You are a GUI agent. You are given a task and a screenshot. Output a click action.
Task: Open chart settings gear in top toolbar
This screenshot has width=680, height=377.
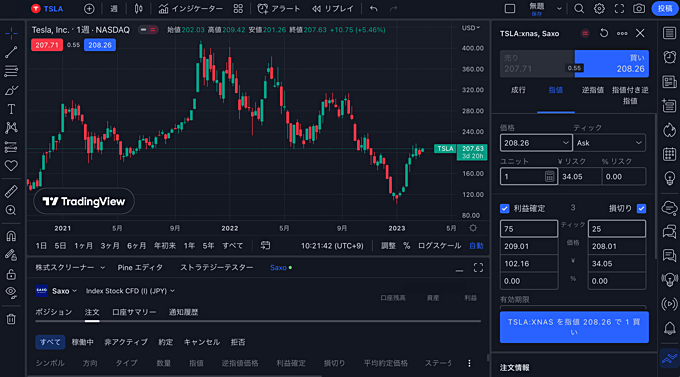pyautogui.click(x=599, y=9)
